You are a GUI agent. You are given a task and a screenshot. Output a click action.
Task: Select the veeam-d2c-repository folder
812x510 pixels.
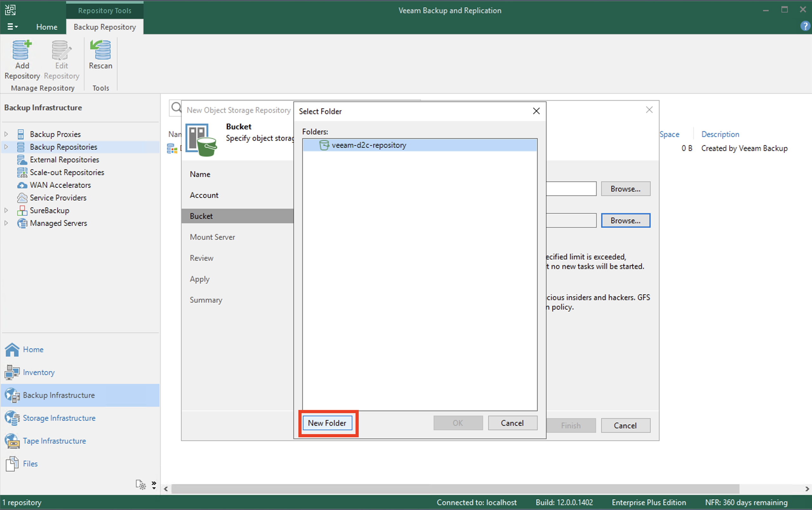click(x=420, y=145)
